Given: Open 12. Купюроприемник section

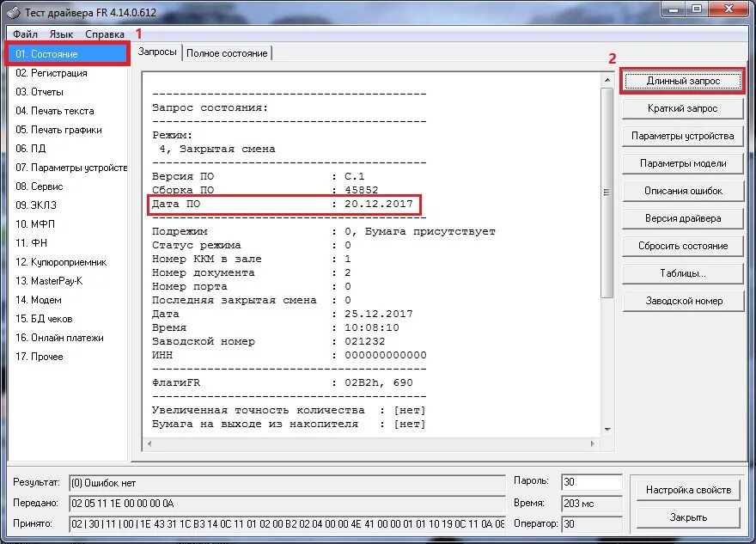Looking at the screenshot, I should 61,262.
